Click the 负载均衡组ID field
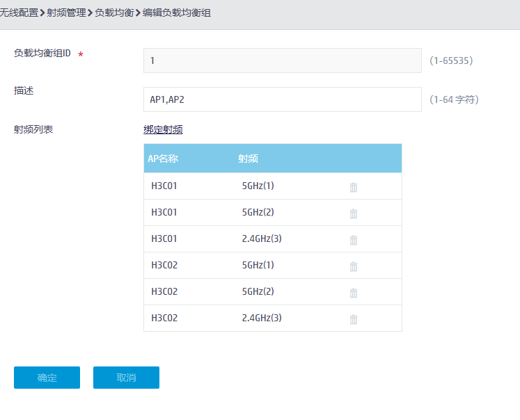This screenshot has width=520, height=420. tap(282, 60)
